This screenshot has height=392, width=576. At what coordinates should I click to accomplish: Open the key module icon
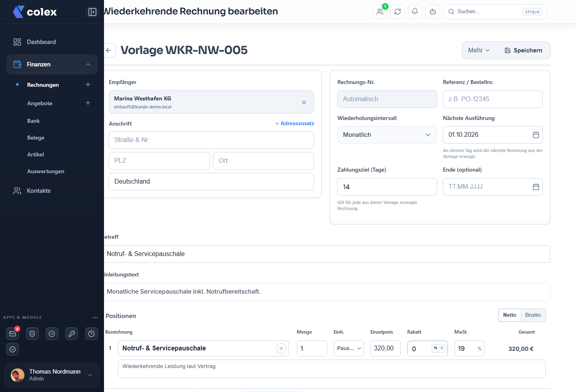[72, 334]
